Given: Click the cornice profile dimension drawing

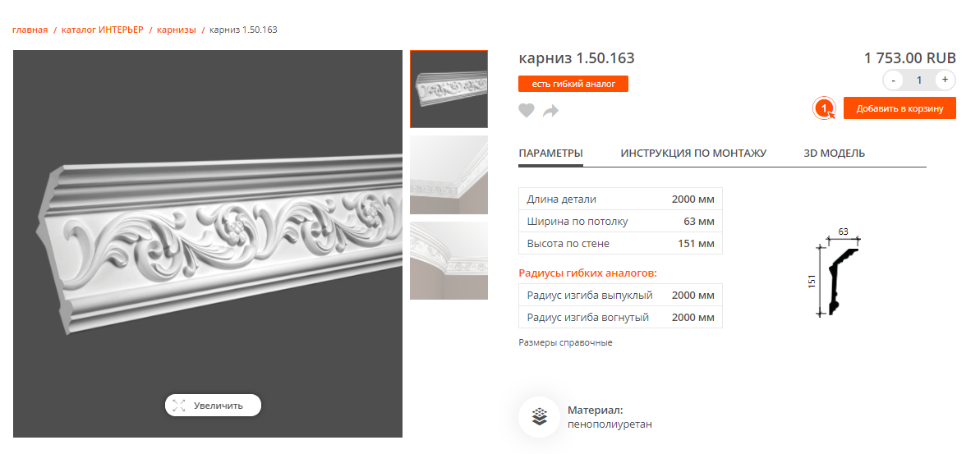Looking at the screenshot, I should (835, 273).
